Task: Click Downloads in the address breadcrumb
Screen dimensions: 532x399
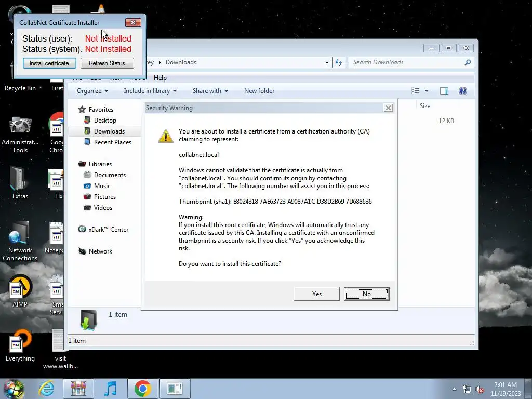Action: (x=181, y=62)
